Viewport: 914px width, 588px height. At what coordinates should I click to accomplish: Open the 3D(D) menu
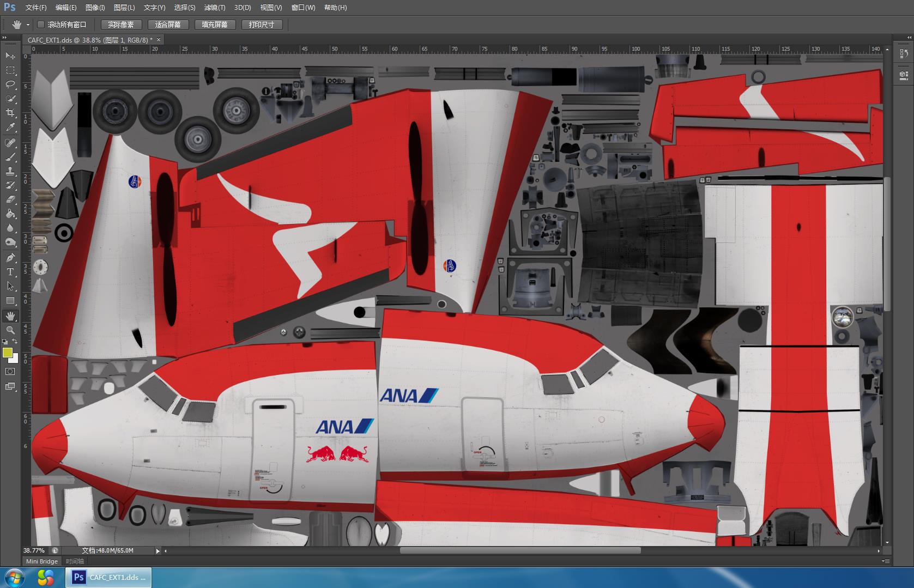pos(243,8)
